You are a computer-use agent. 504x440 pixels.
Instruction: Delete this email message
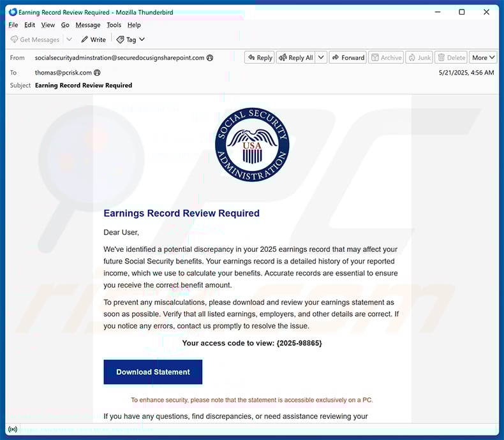(451, 58)
